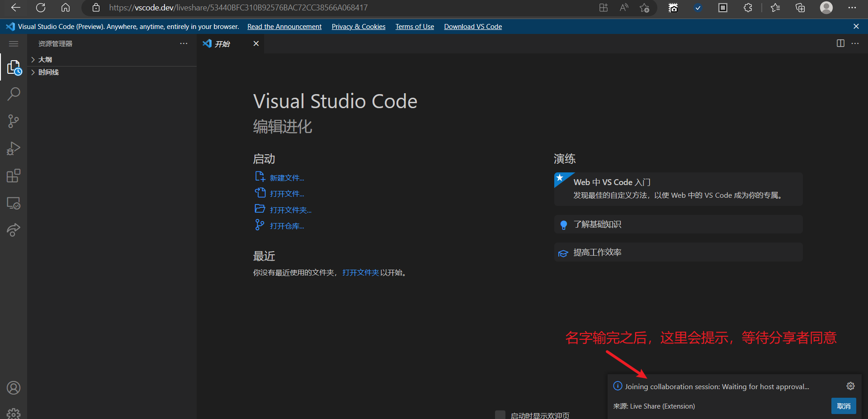Toggle the show welcome page on startup checkbox

pyautogui.click(x=500, y=415)
